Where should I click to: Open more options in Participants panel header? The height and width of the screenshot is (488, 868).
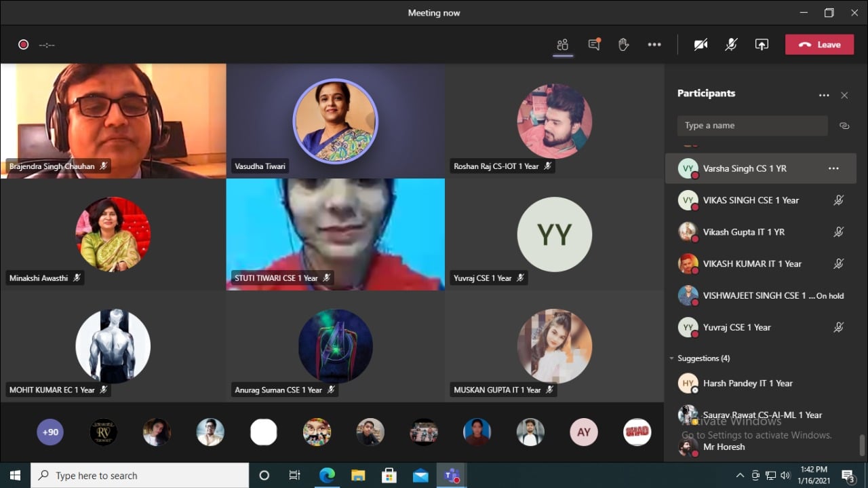click(x=824, y=96)
